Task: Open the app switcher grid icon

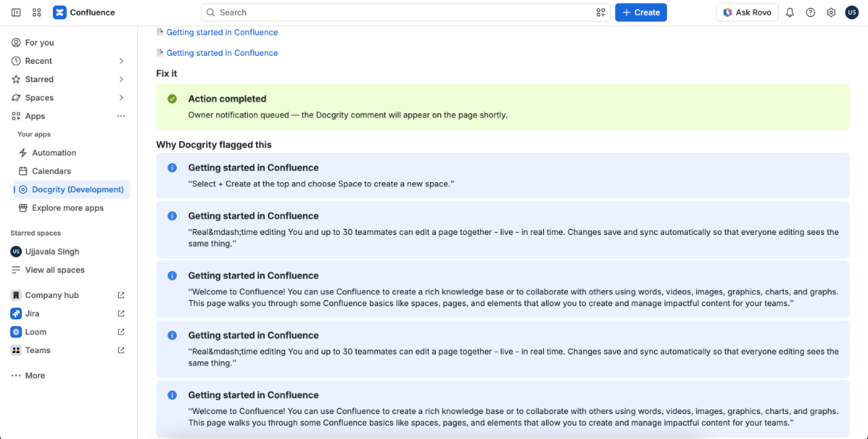Action: (x=37, y=12)
